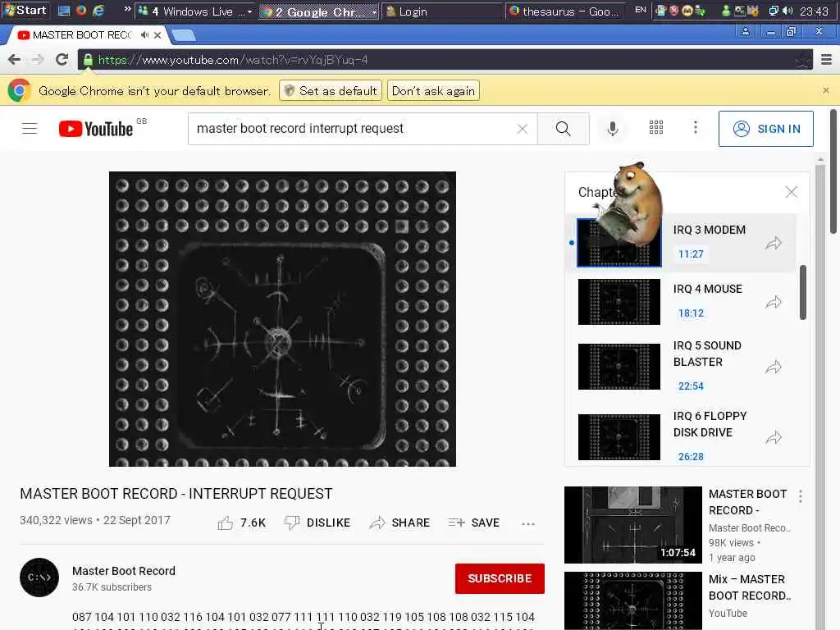Jump to IRQ 3 MODEM chapter thumbnail
This screenshot has width=840, height=630.
point(619,243)
